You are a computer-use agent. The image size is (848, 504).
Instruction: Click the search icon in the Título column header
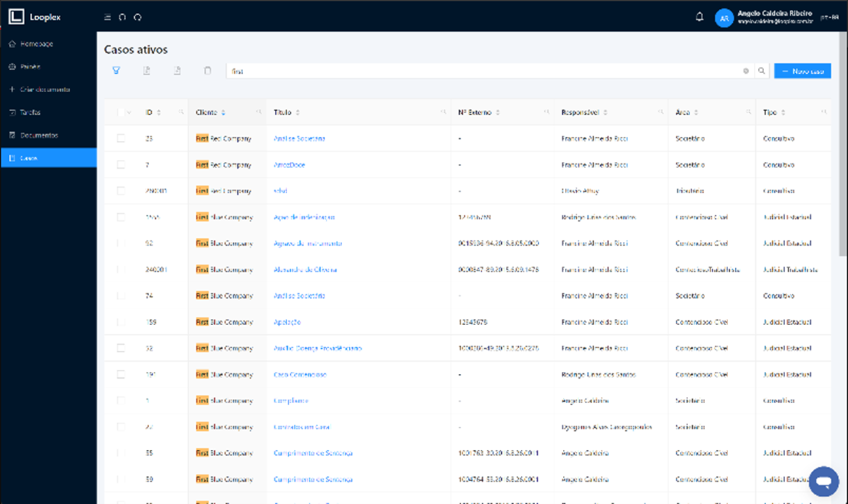click(444, 112)
